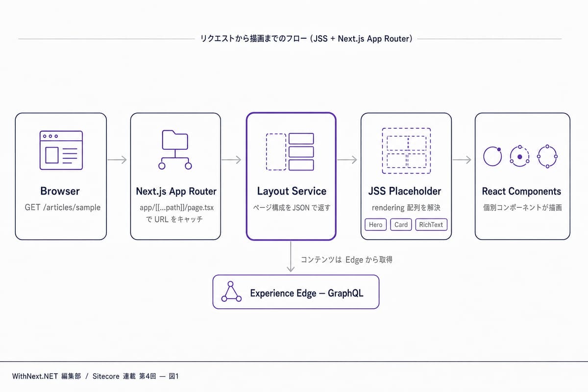588x392 pixels.
Task: Click the folder tree icon above Next.js App Router
Action: 175,150
